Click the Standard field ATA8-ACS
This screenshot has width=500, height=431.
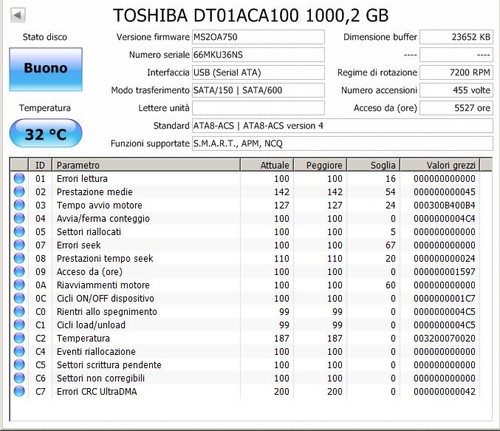[x=342, y=126]
